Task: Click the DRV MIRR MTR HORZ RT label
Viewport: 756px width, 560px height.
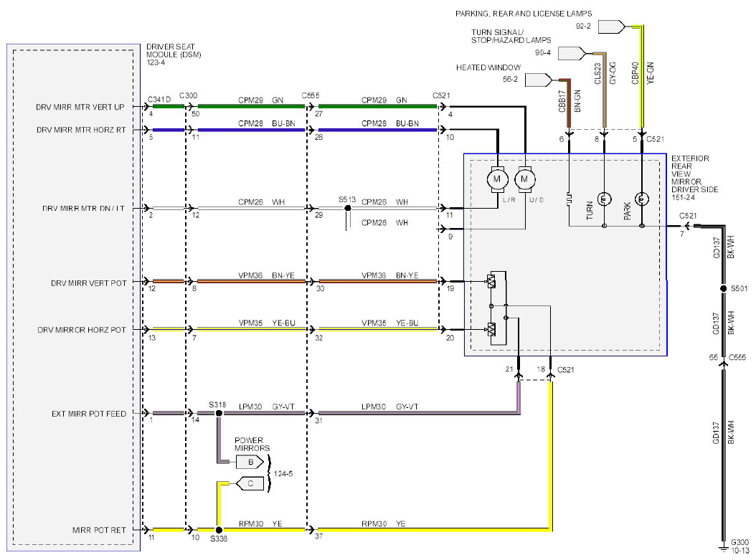Action: (x=81, y=130)
